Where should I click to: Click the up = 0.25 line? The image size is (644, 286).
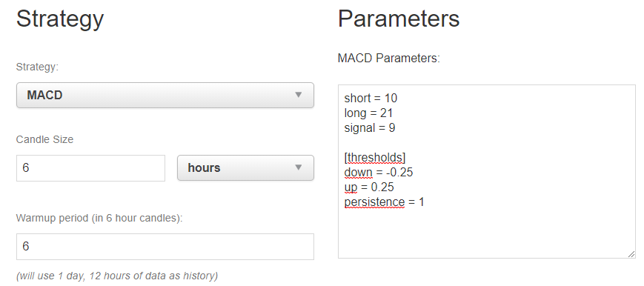pos(369,187)
